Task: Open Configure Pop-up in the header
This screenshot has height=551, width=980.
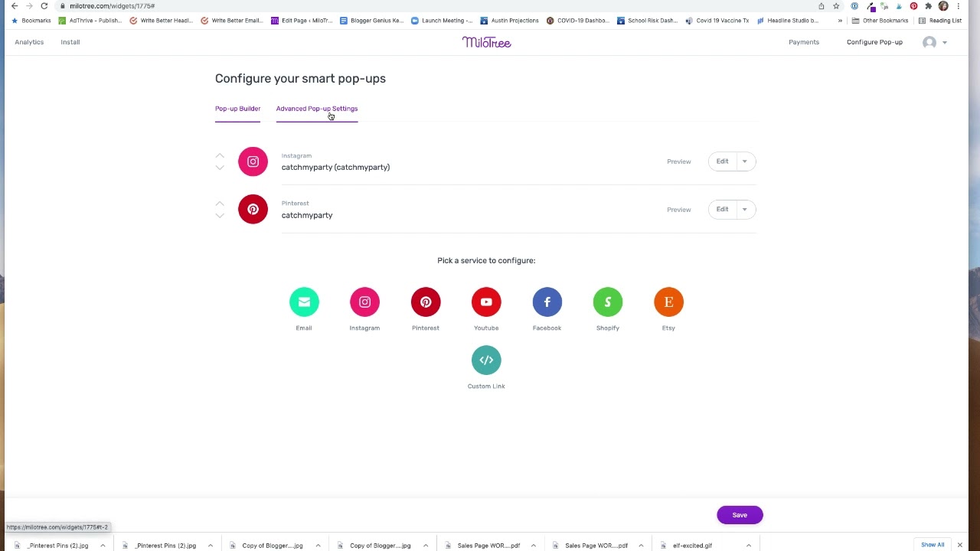Action: click(x=874, y=42)
